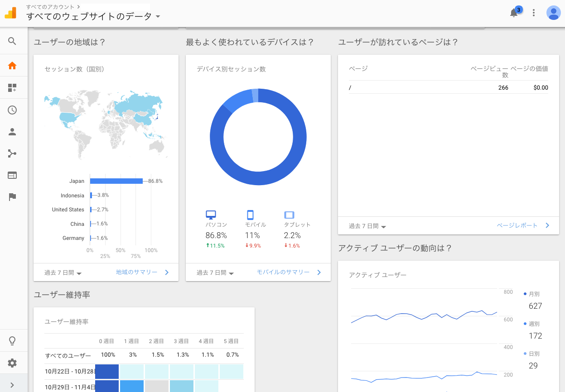Screen dimensions: 565x392
Task: Click arrow next to ページレポート
Action: click(x=547, y=225)
